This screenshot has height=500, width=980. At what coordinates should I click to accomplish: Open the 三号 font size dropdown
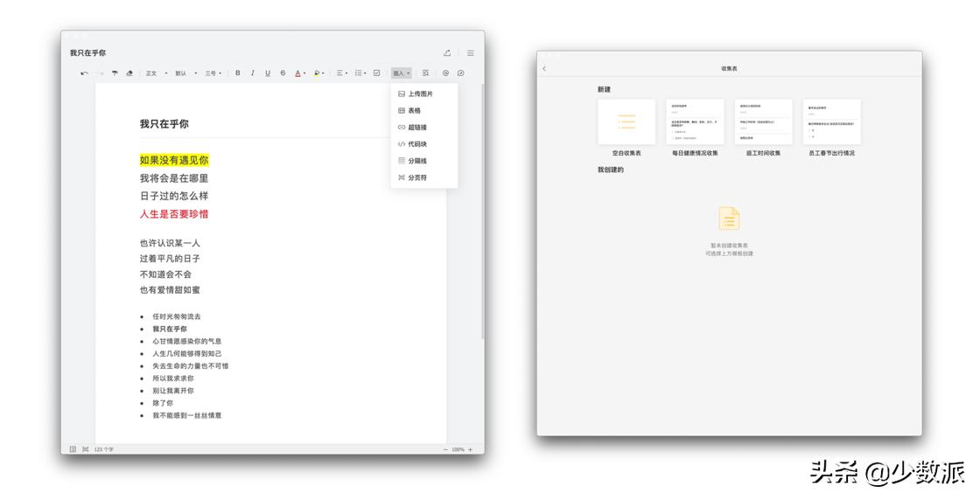point(213,73)
